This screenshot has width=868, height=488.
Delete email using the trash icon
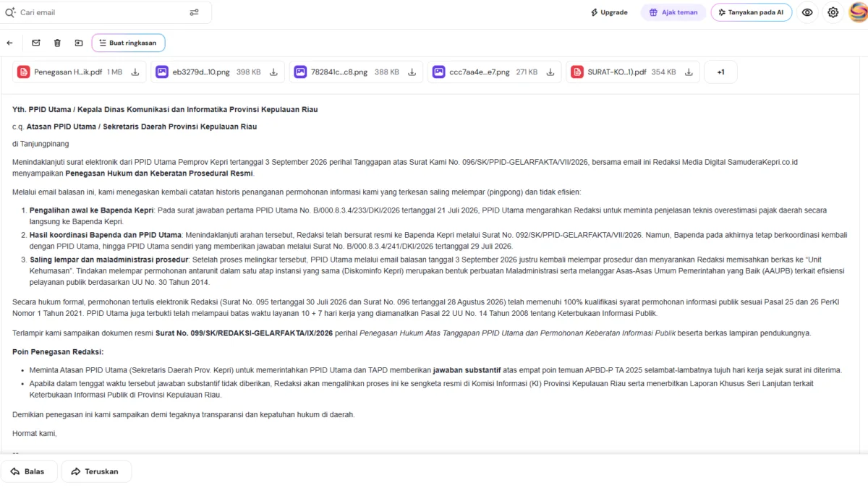pos(57,43)
